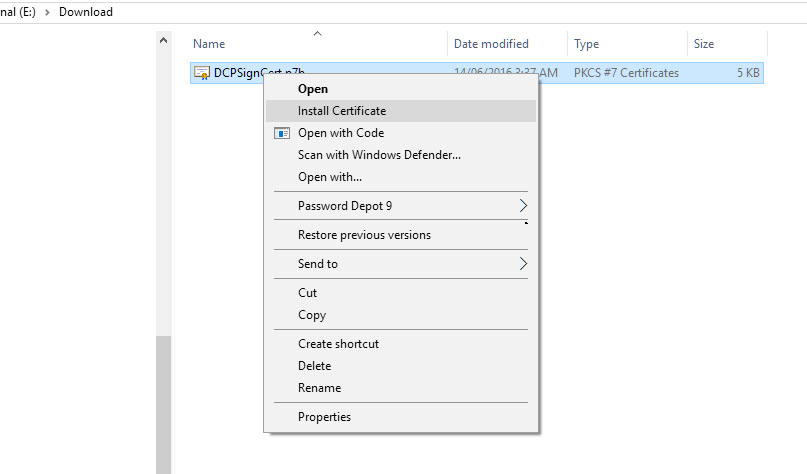Click the navigation pane scroll-up arrow
Image resolution: width=807 pixels, height=474 pixels.
click(x=163, y=40)
